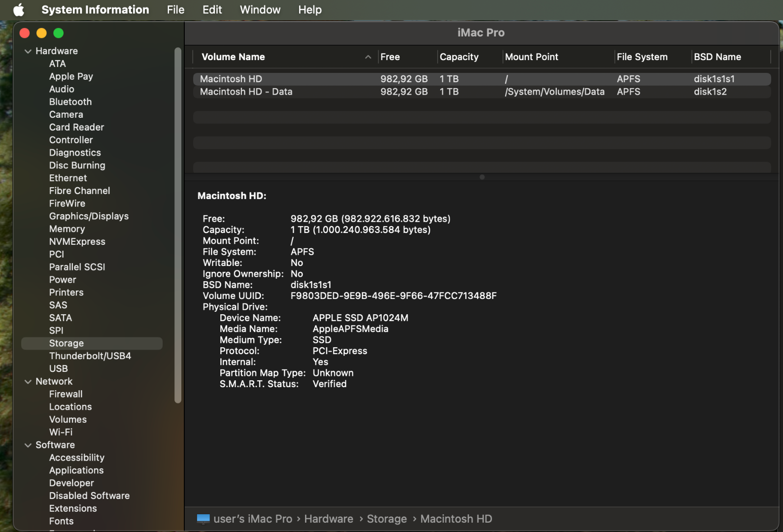This screenshot has width=783, height=532.
Task: Select SPI in the sidebar
Action: 56,331
